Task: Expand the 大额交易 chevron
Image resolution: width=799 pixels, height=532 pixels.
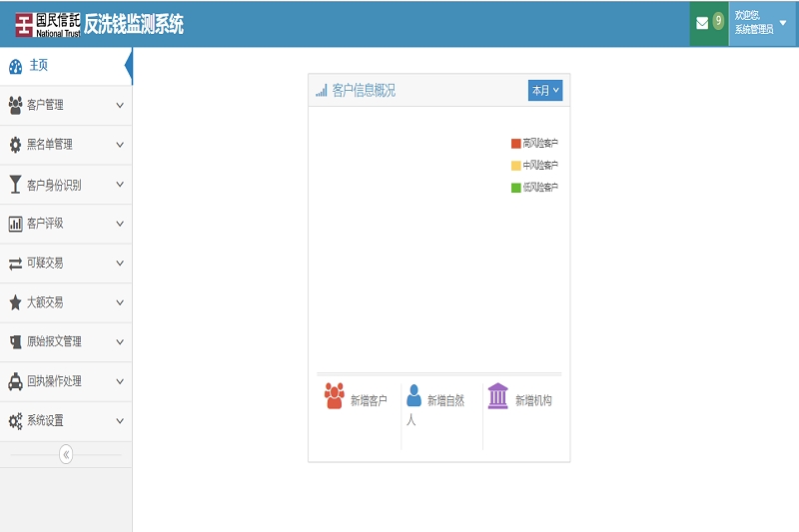Action: pyautogui.click(x=120, y=302)
